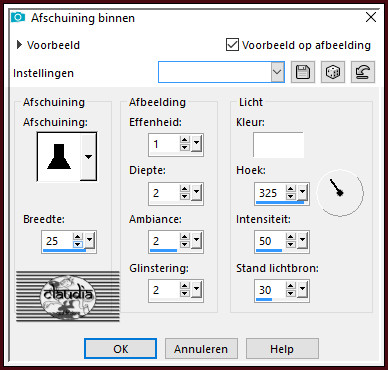Open the Glinstering slider dropdown arrow
Viewport: 388px width, 370px height.
196,289
